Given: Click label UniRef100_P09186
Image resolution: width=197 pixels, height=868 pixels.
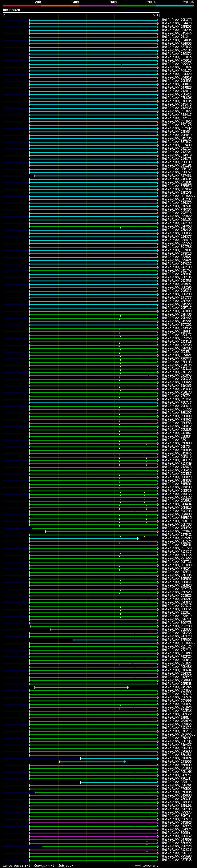Looking at the screenshot, I should click(x=177, y=50).
